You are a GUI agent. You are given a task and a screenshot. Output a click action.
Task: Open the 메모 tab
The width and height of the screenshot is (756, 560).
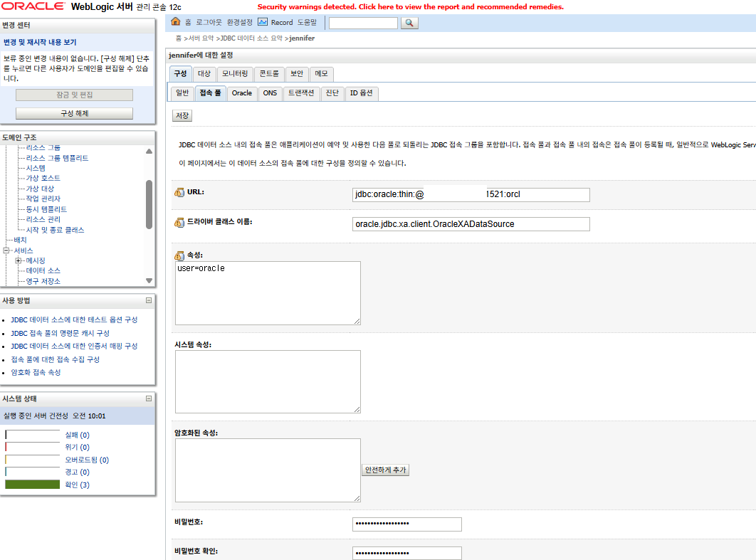point(321,74)
